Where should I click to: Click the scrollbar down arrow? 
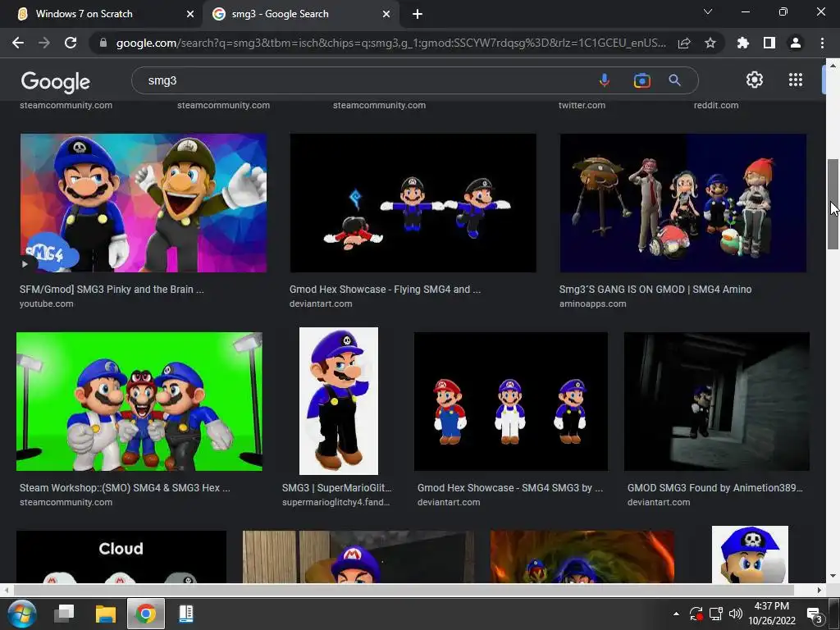(x=833, y=576)
